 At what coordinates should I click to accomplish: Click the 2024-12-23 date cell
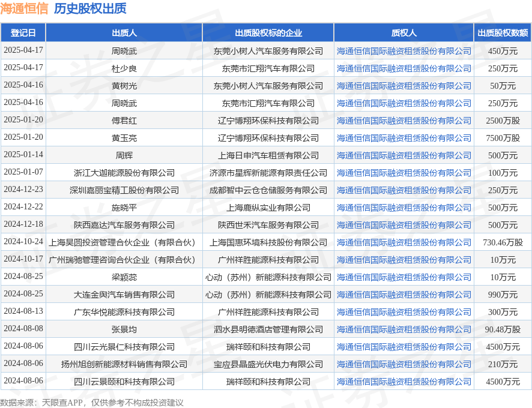click(x=23, y=189)
